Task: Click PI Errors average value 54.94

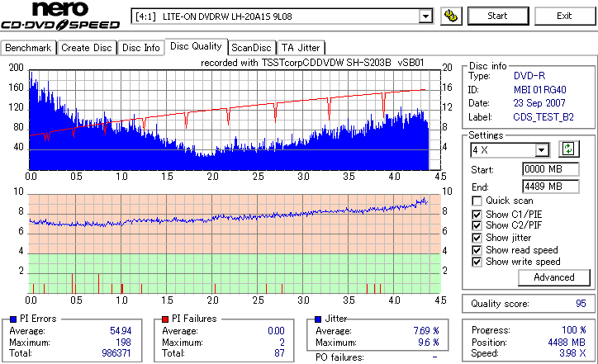Action: (121, 331)
